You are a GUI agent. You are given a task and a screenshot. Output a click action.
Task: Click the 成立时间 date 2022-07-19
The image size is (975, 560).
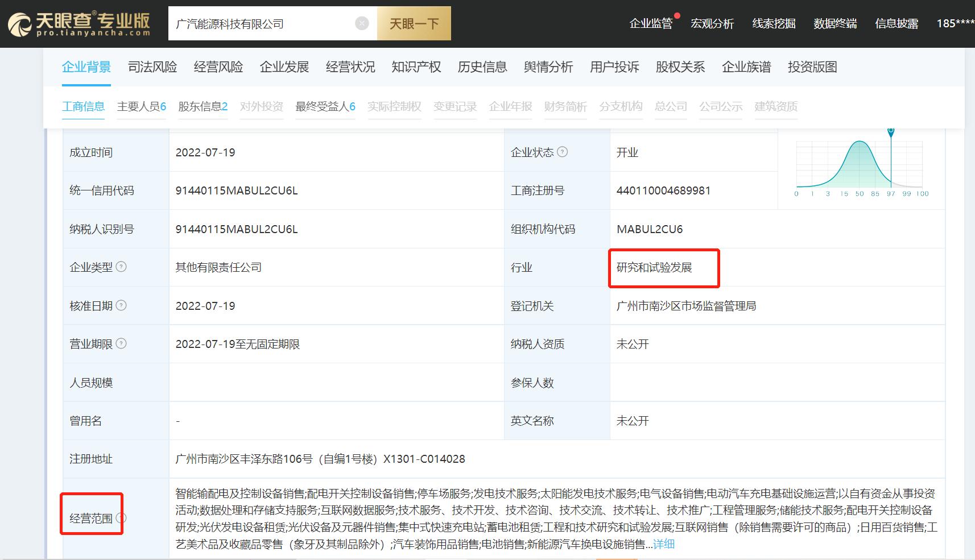tap(205, 152)
